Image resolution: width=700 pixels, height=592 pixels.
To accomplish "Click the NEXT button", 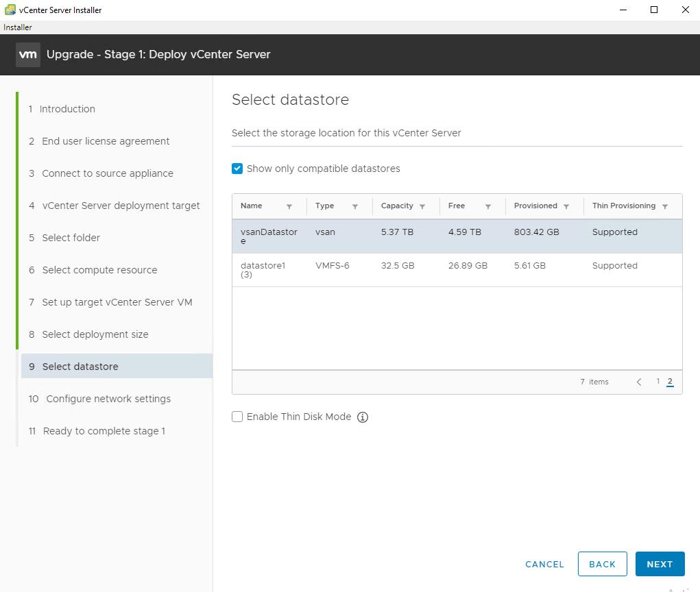I will point(660,564).
